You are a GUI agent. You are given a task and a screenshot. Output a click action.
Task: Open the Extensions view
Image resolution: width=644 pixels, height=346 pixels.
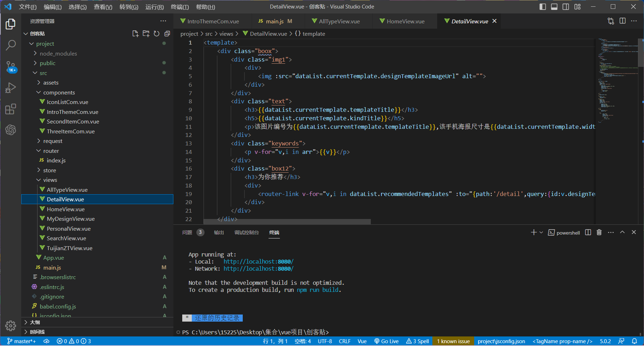click(11, 109)
